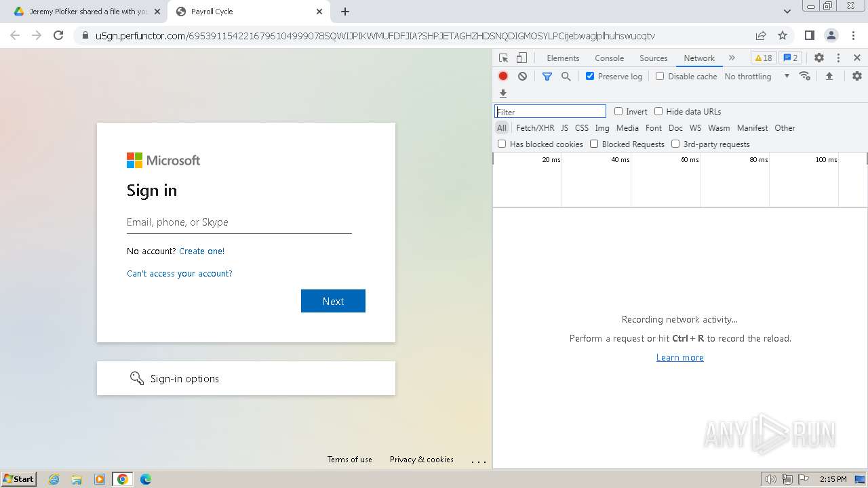Clear the network log
The height and width of the screenshot is (488, 868).
[x=522, y=77]
